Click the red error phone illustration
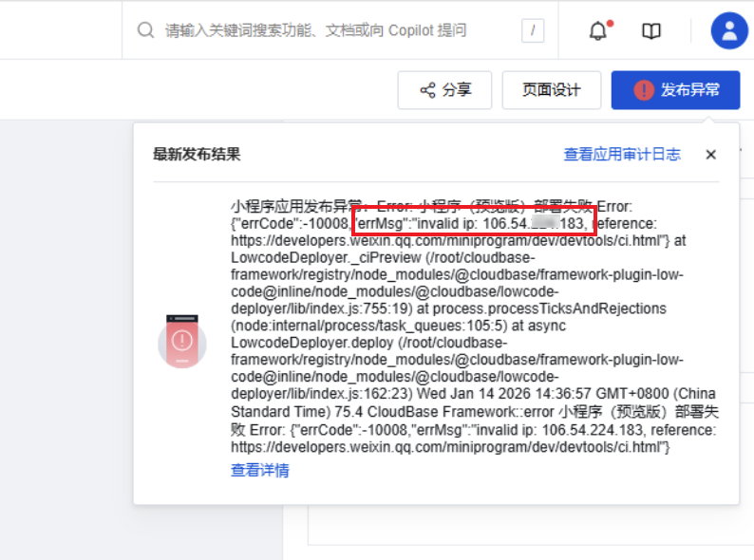 (x=182, y=342)
